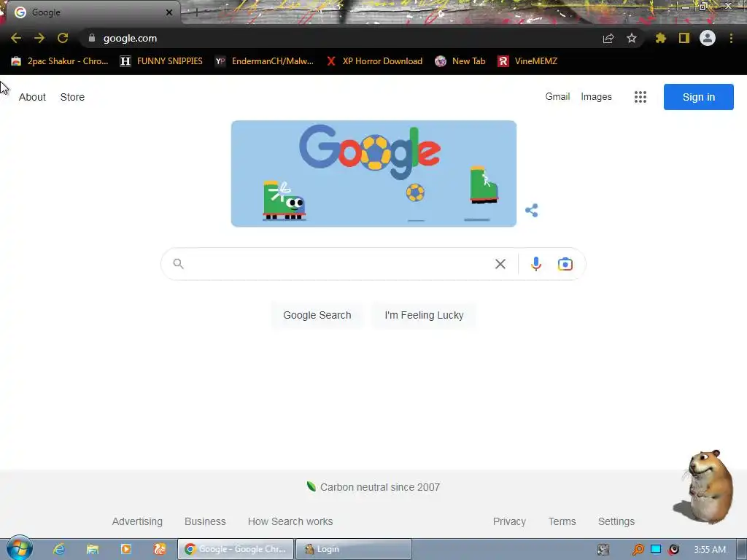
Task: Open the share page icon in address bar
Action: 608,38
